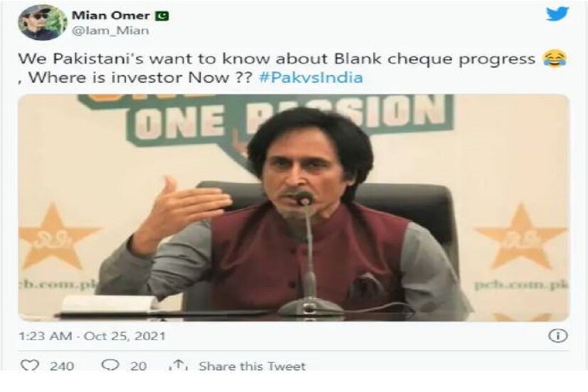Click the Twitter bird logo
This screenshot has height=392, width=588.
557,14
